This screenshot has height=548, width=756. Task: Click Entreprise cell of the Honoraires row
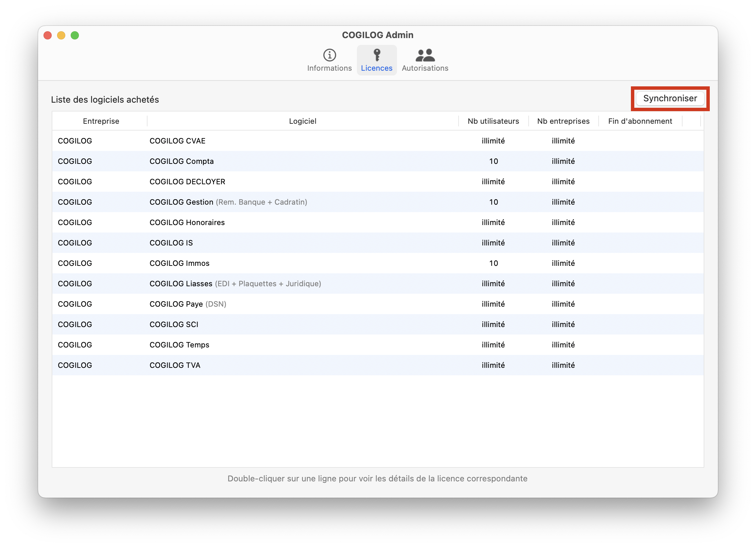point(75,222)
